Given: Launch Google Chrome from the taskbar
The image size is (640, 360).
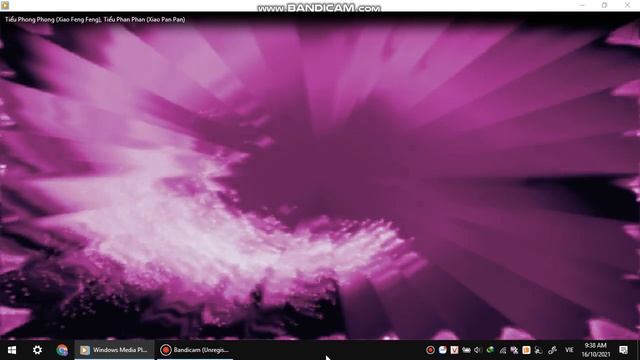Looking at the screenshot, I should click(x=62, y=350).
